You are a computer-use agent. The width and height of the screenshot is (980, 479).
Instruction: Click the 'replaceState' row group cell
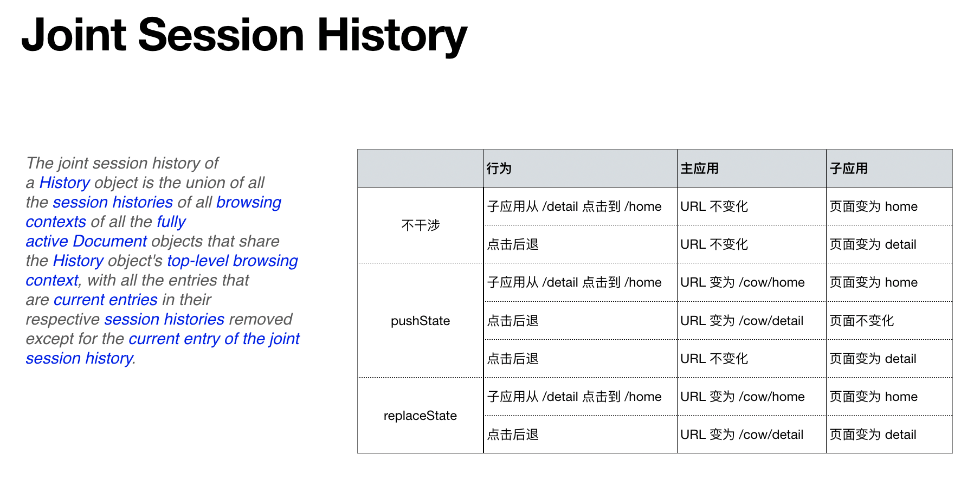tap(421, 416)
